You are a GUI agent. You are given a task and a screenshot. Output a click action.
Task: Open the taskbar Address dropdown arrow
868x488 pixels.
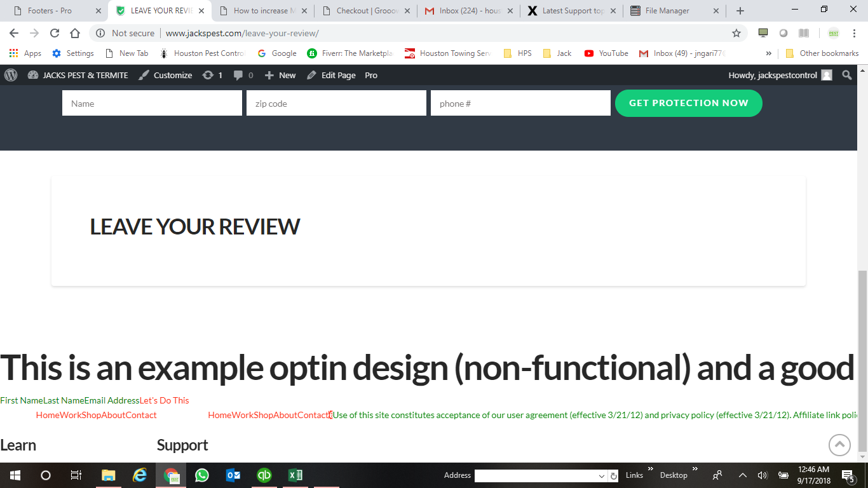pos(602,476)
